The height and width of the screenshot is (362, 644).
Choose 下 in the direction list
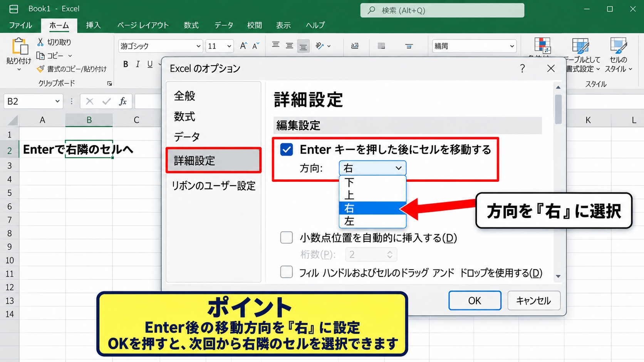click(372, 182)
